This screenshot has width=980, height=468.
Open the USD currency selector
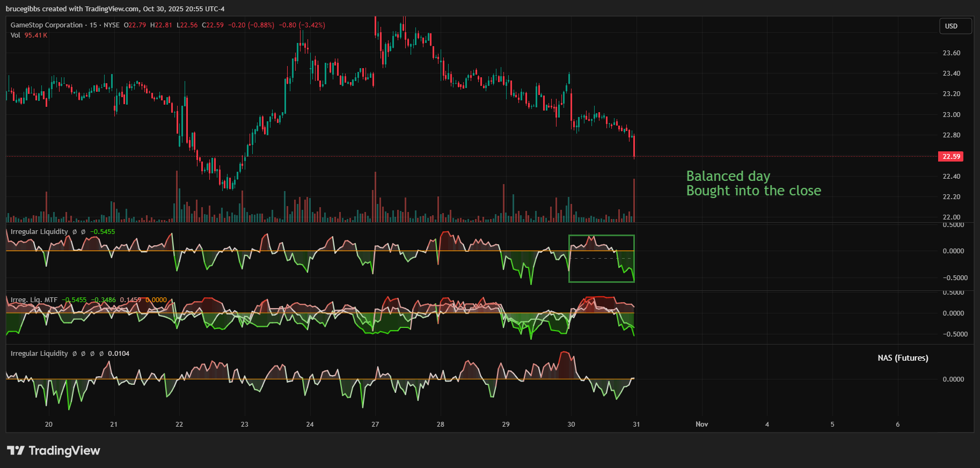coord(955,26)
